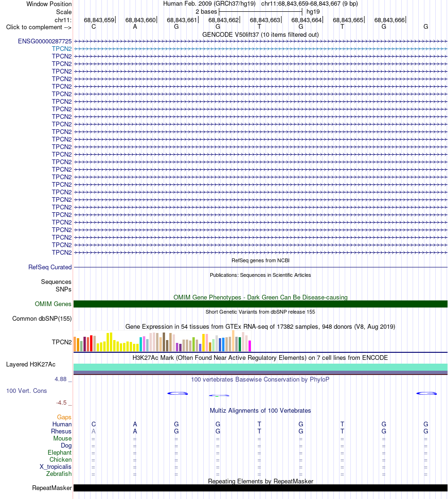The image size is (448, 499).
Task: Click the Layered H3K27Ac track label
Action: (x=31, y=365)
